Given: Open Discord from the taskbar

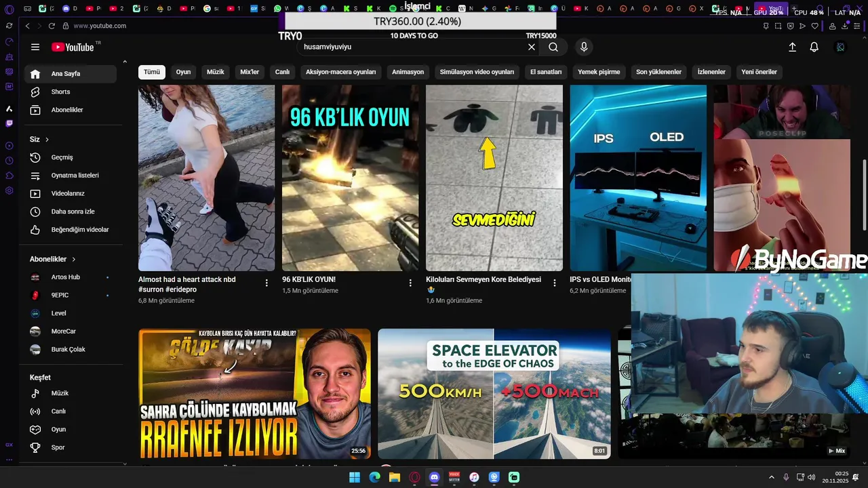Looking at the screenshot, I should point(434,477).
